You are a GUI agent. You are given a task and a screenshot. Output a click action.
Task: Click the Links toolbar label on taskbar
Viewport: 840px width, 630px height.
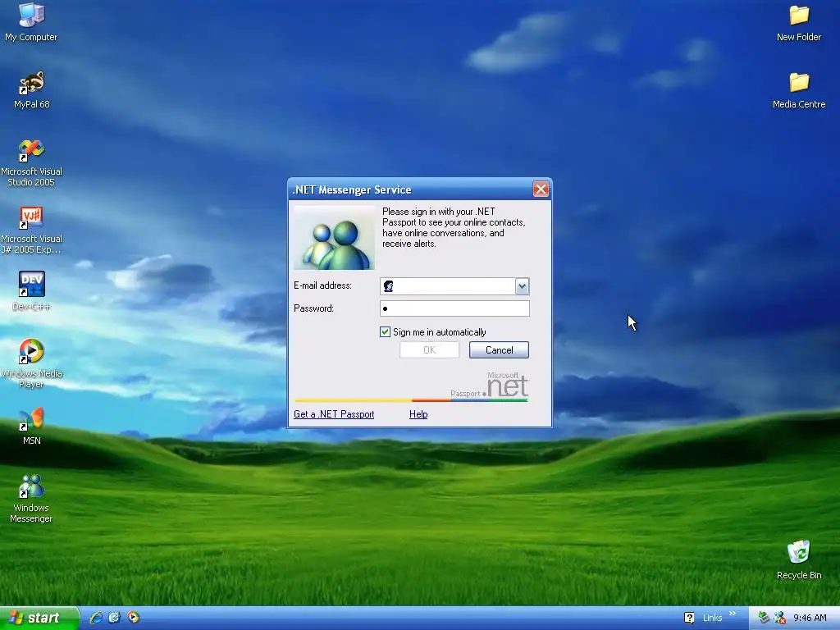(712, 618)
